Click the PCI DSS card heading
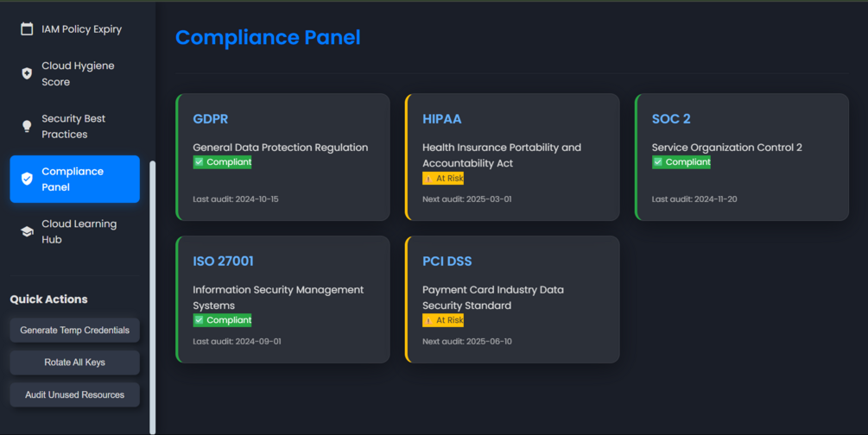Viewport: 868px width, 435px height. click(x=447, y=262)
